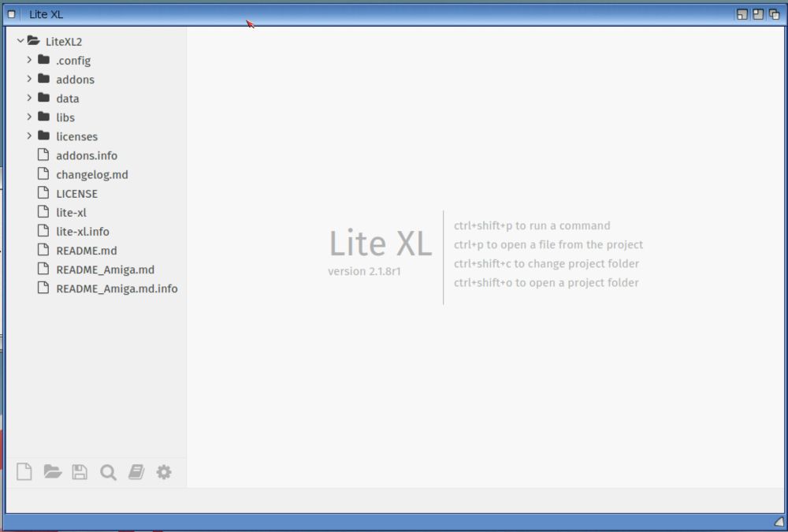Expand the addons folder chevron
Screen dimensions: 788x532
29,79
